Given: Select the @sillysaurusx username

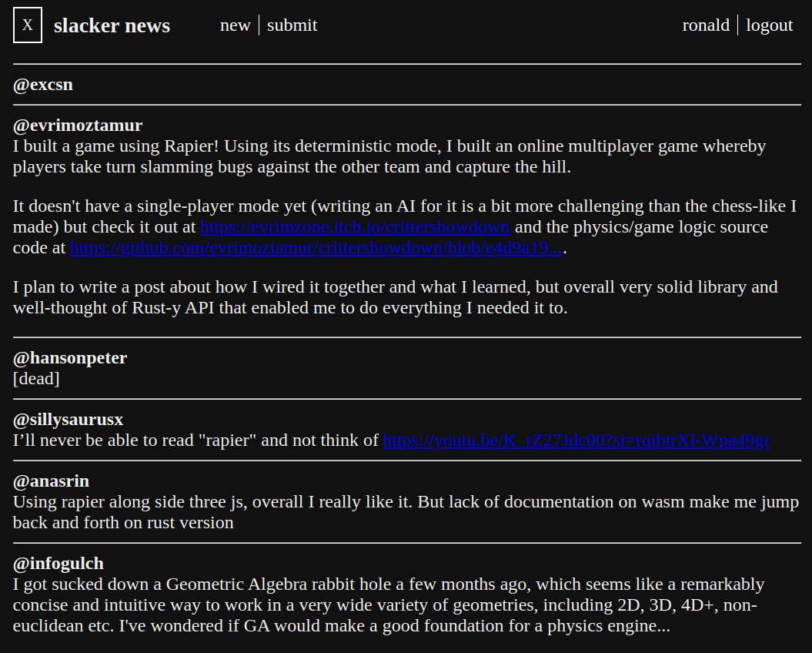Looking at the screenshot, I should click(68, 420).
